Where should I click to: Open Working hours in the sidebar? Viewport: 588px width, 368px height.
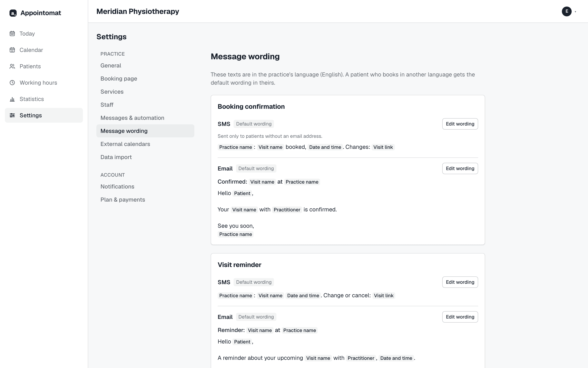(x=44, y=83)
